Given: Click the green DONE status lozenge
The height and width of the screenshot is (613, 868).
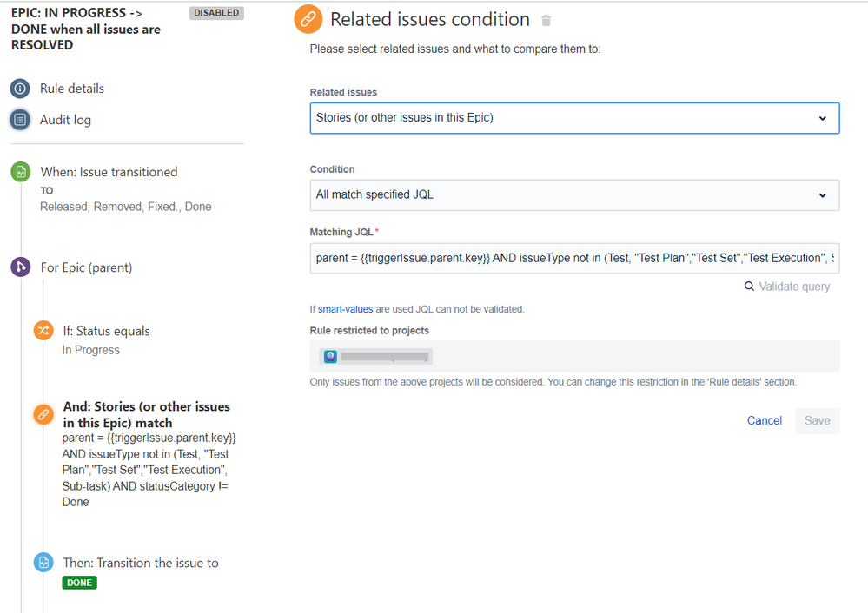Looking at the screenshot, I should (x=80, y=583).
